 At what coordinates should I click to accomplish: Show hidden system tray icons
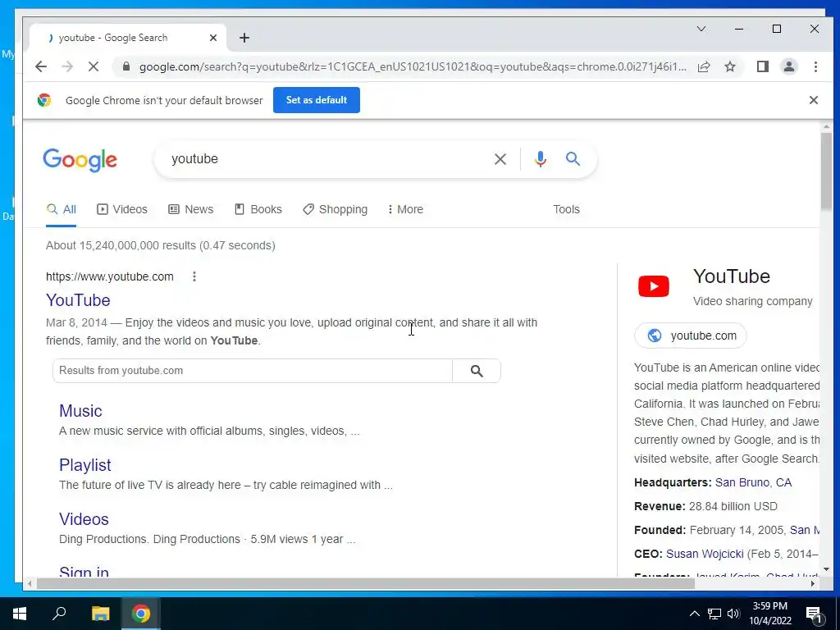point(694,614)
